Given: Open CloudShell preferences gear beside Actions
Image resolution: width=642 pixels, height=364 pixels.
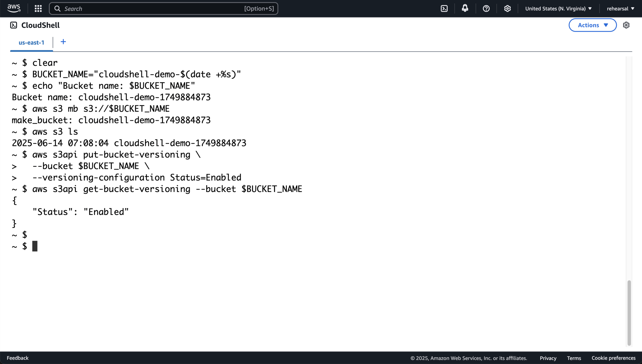Looking at the screenshot, I should pyautogui.click(x=626, y=25).
